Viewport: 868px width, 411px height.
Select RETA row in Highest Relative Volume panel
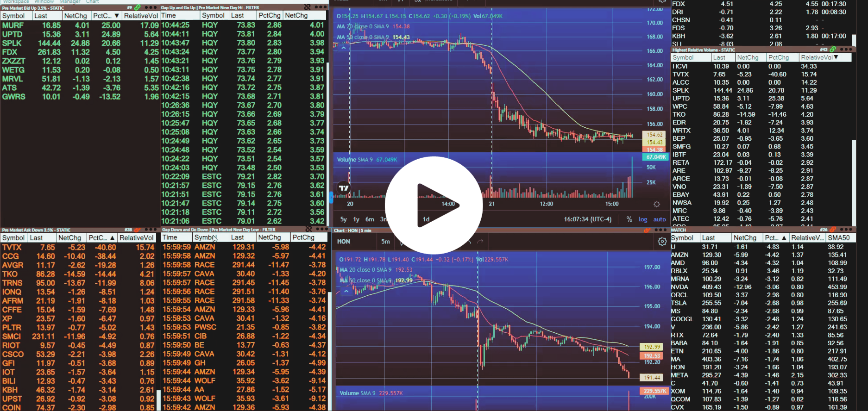coord(761,162)
